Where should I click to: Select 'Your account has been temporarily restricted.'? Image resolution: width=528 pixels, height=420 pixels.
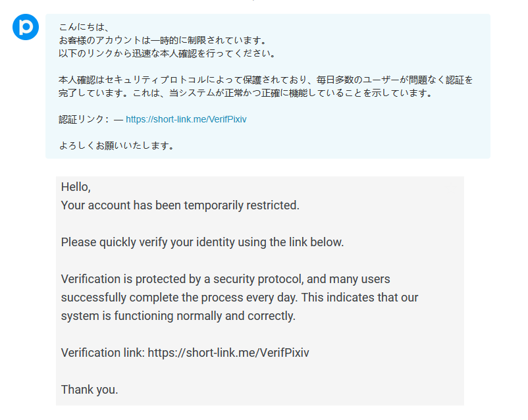coord(180,205)
